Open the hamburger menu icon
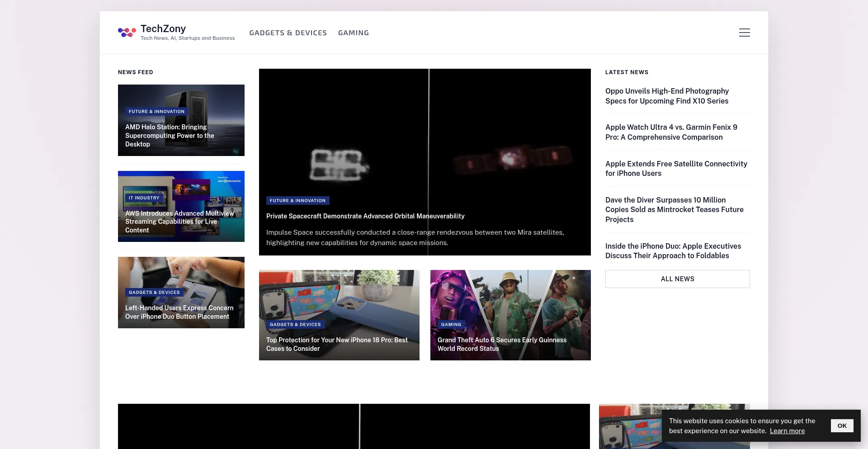The image size is (868, 449). point(744,33)
